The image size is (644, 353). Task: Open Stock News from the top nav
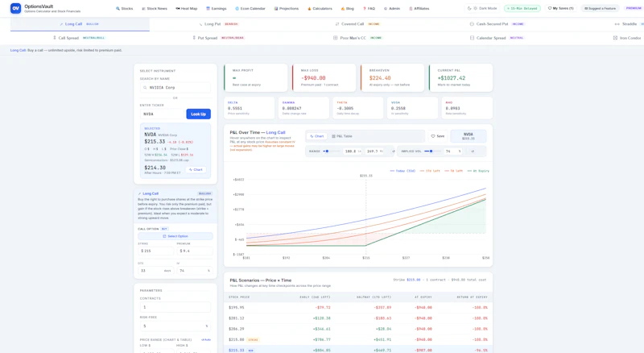155,8
